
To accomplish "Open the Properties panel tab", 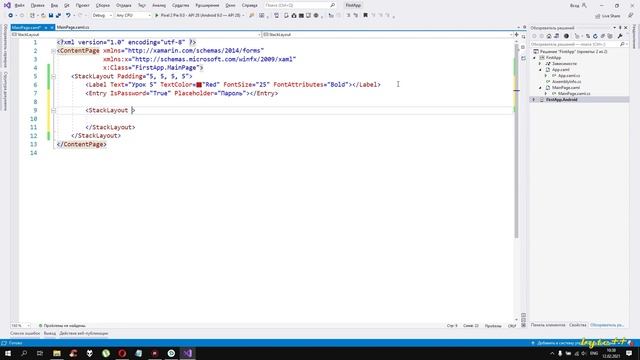I will (578, 325).
